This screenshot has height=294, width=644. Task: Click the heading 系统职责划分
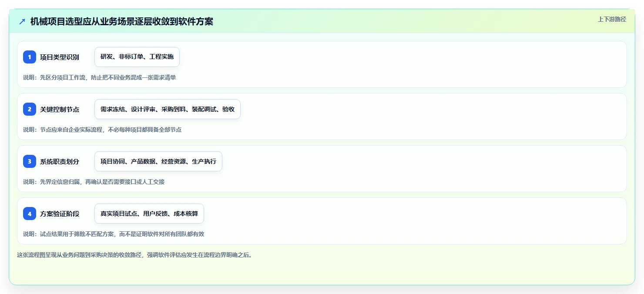click(60, 161)
